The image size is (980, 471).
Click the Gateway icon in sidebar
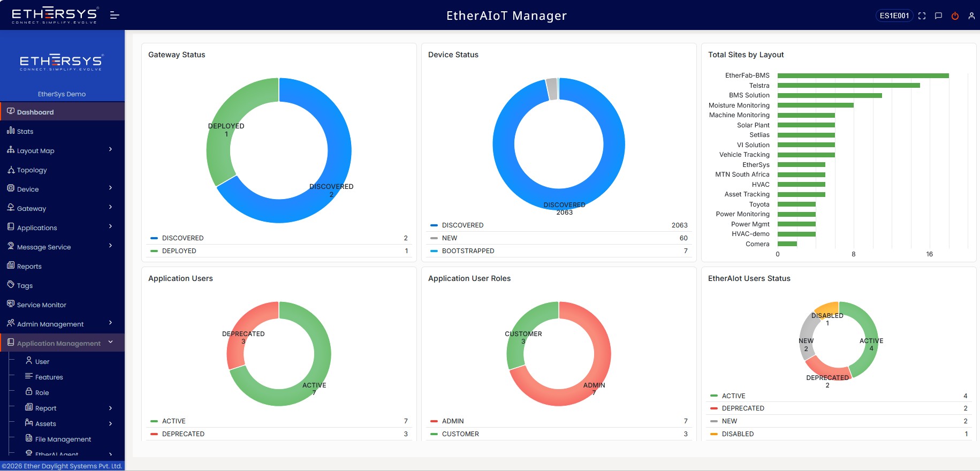point(11,208)
